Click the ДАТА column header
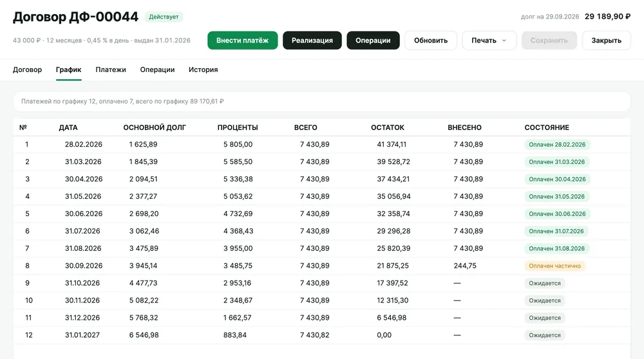644x359 pixels. pos(68,127)
